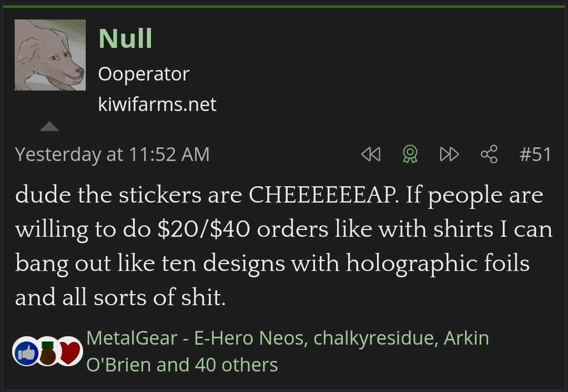Open Null's dog avatar image

[50, 55]
